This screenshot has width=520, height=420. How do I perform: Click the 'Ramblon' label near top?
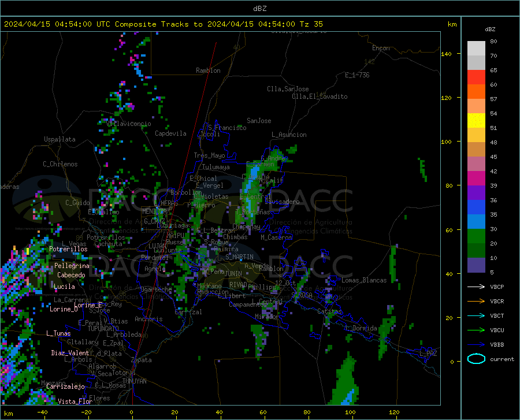pyautogui.click(x=208, y=70)
